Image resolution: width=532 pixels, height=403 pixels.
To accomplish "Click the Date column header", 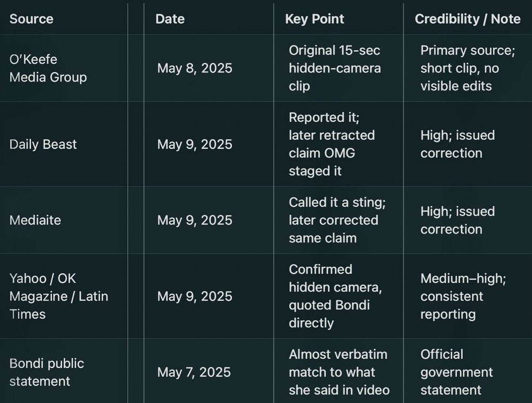I will [170, 19].
